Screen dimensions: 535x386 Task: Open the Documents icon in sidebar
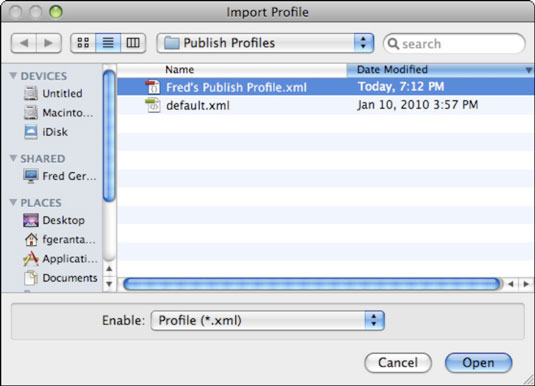[x=31, y=278]
